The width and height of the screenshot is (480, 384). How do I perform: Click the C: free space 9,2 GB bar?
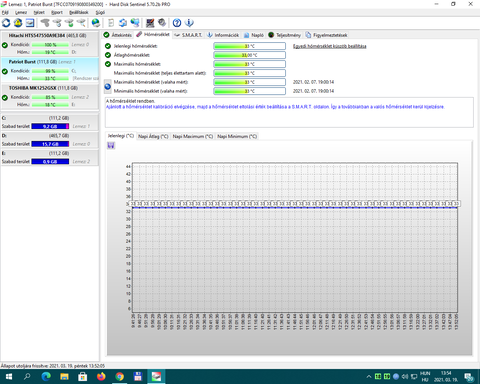(50, 126)
